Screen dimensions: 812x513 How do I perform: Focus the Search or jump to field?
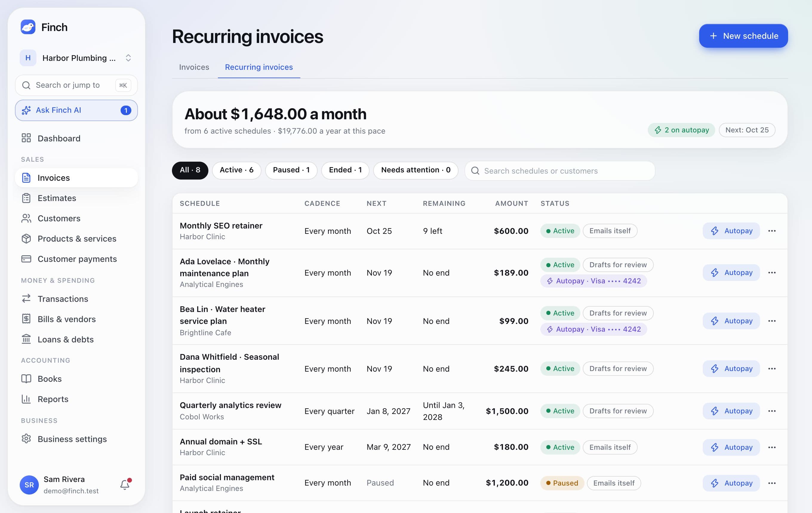point(76,85)
